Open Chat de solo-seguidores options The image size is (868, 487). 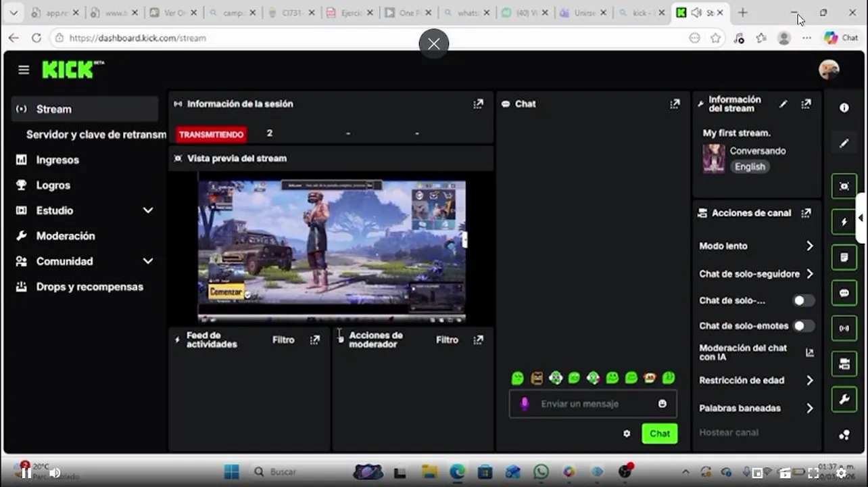tap(756, 274)
